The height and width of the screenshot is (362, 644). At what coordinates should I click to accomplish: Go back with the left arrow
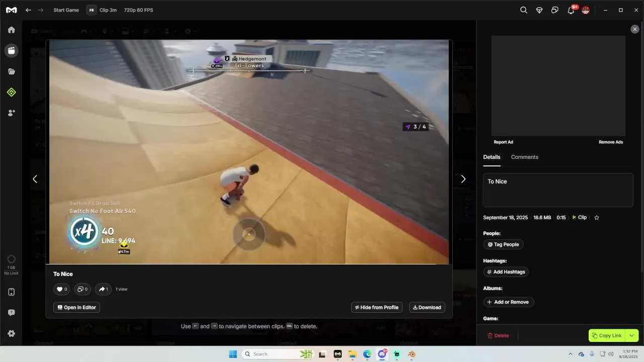(x=28, y=10)
